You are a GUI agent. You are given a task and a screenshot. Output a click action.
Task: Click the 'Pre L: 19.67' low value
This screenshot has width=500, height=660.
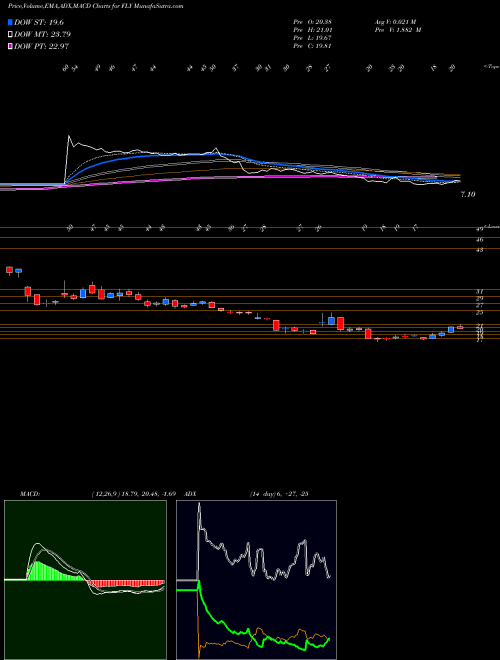coord(314,38)
